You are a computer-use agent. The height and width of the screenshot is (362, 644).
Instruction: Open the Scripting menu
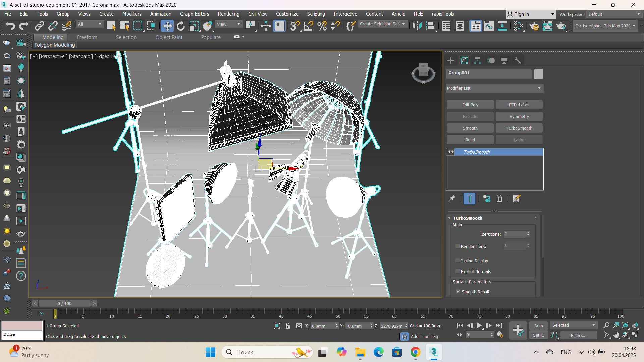[316, 14]
